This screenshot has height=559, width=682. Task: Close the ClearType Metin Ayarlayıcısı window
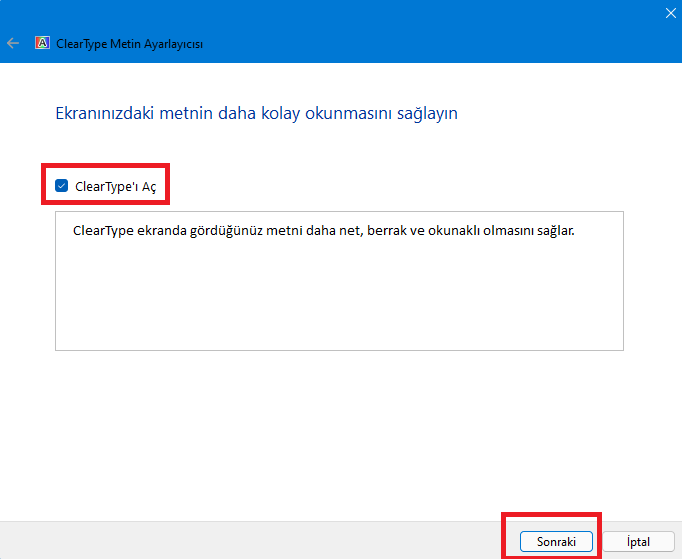tap(670, 13)
